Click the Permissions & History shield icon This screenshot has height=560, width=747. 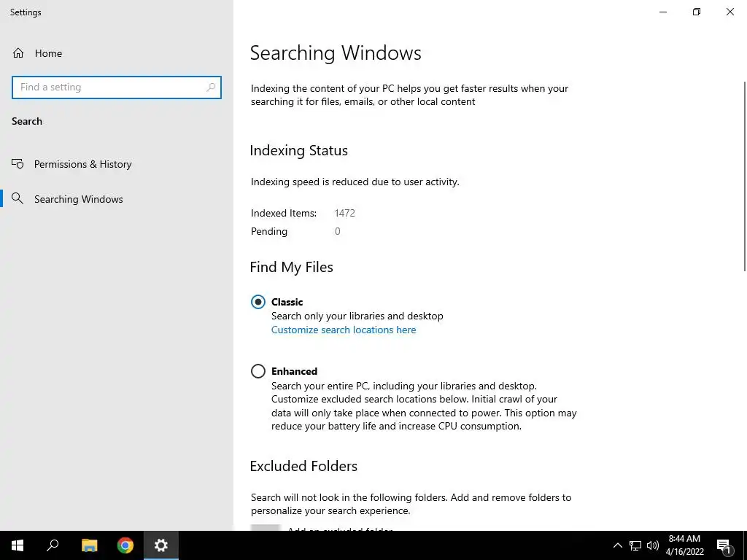click(x=18, y=164)
